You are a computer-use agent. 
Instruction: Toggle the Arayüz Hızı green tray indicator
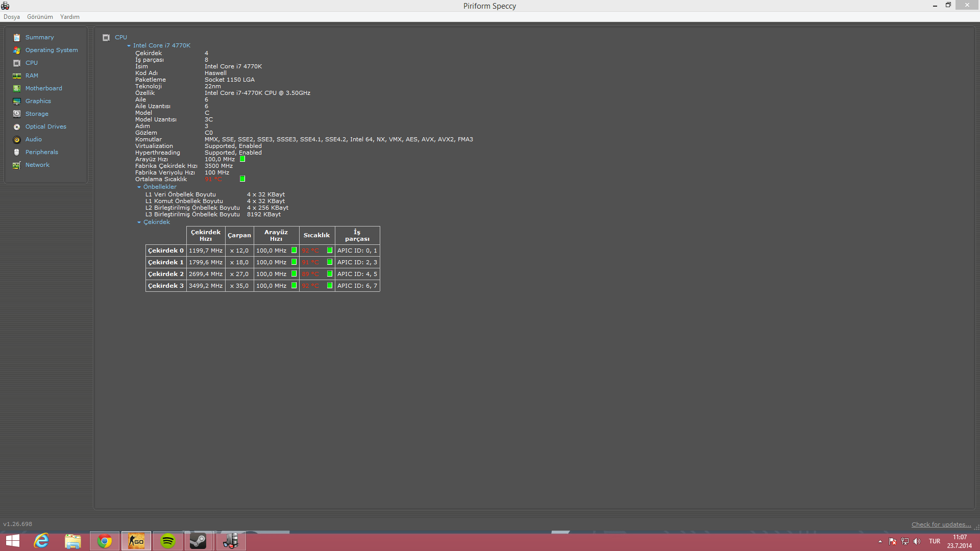tap(242, 159)
